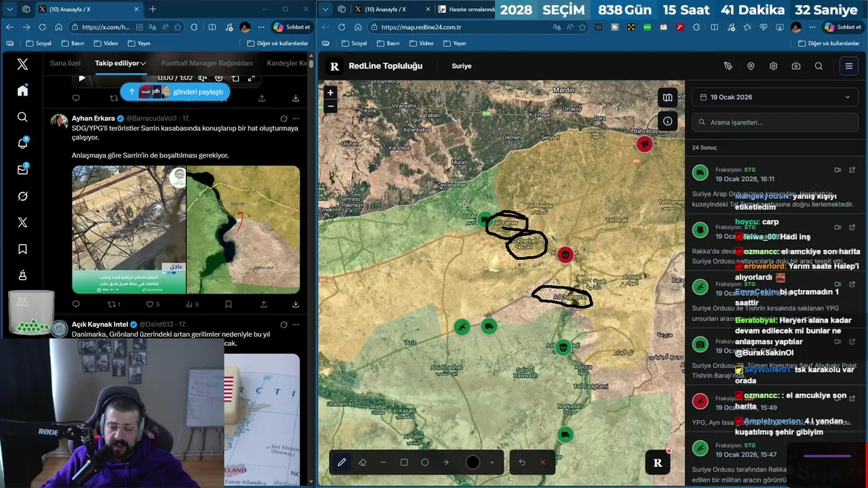868x488 pixels.
Task: Open Sohbet et Copilot button in right browser
Action: pyautogui.click(x=843, y=27)
